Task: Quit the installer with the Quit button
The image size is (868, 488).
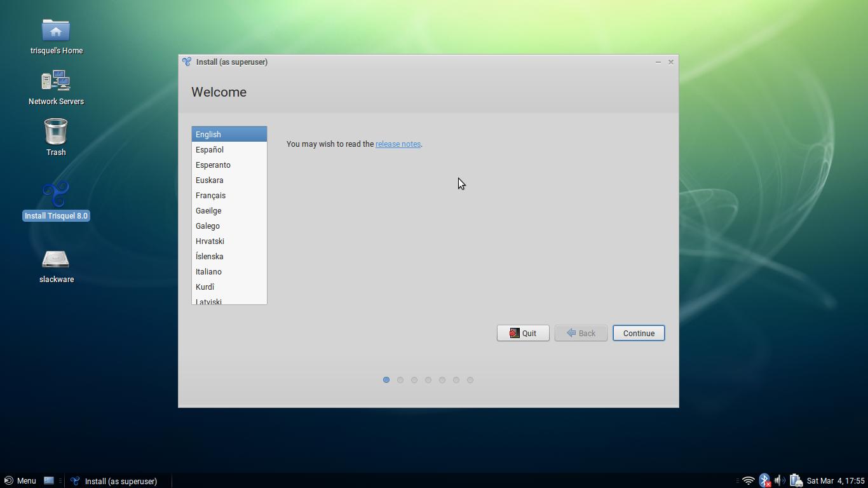Action: pyautogui.click(x=522, y=332)
